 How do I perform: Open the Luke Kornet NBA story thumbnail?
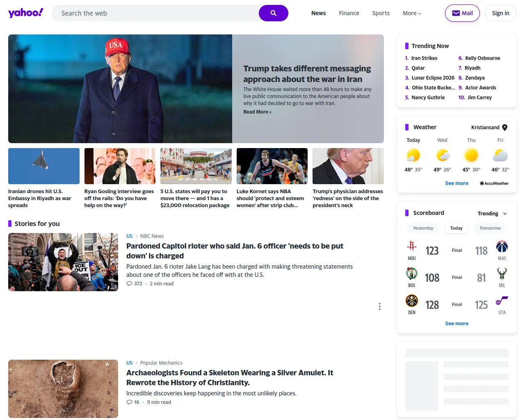272,166
